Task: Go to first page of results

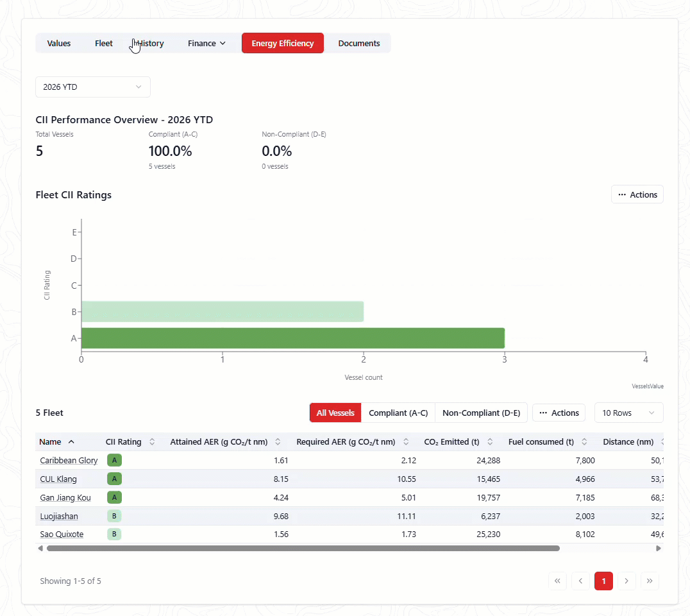Action: pyautogui.click(x=557, y=581)
